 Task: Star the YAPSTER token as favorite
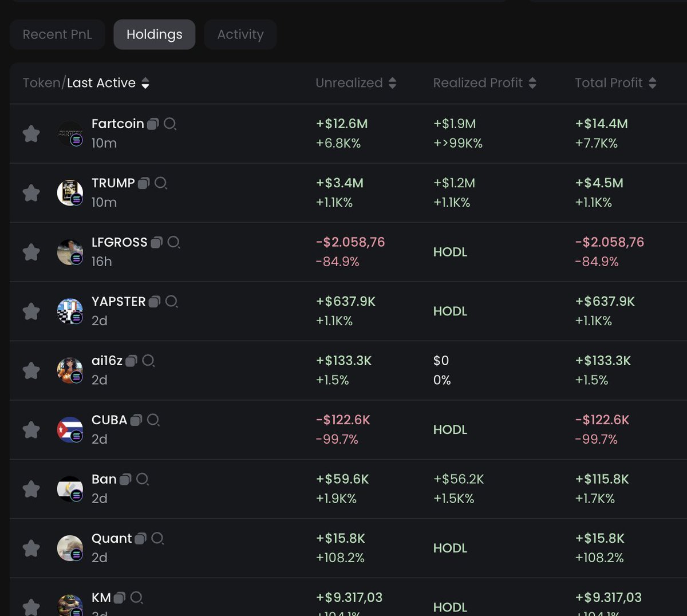click(x=31, y=311)
